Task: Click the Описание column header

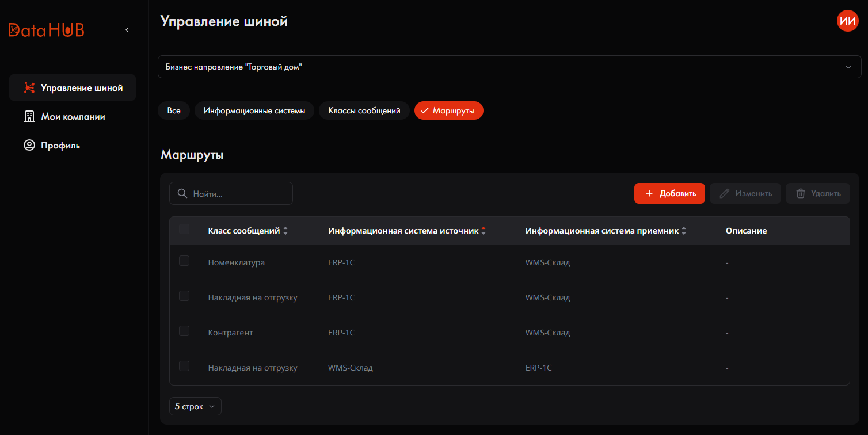Action: point(746,231)
